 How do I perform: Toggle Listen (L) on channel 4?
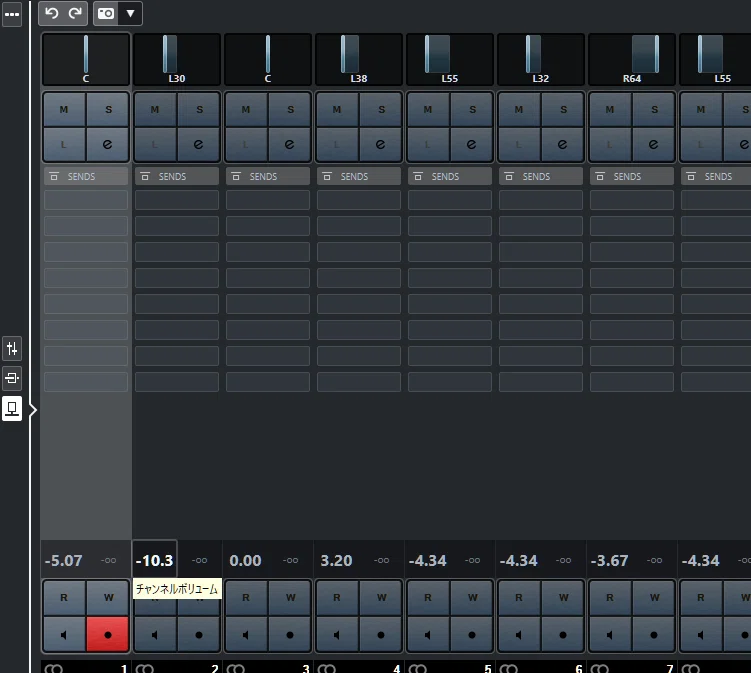337,144
